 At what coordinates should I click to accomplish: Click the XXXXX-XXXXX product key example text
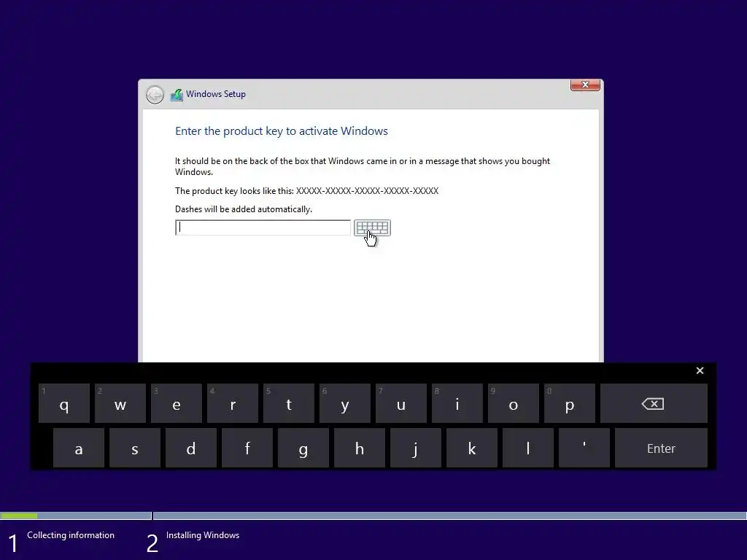pos(368,191)
